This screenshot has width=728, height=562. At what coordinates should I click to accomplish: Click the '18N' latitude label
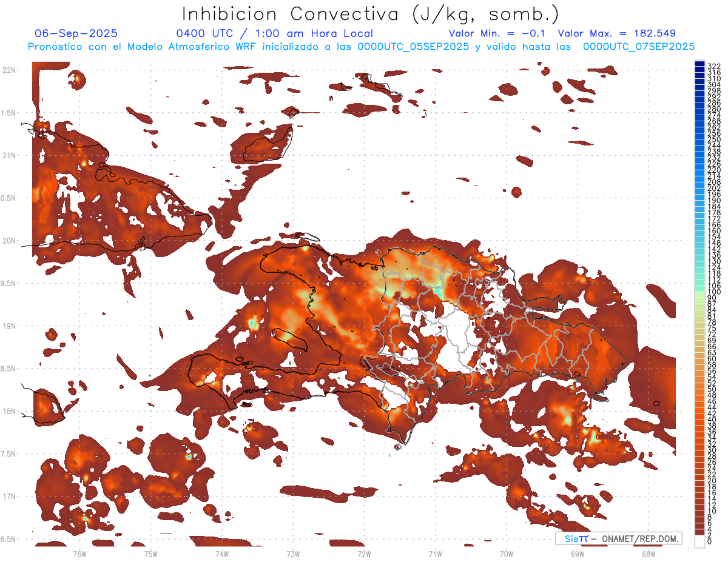pyautogui.click(x=10, y=411)
